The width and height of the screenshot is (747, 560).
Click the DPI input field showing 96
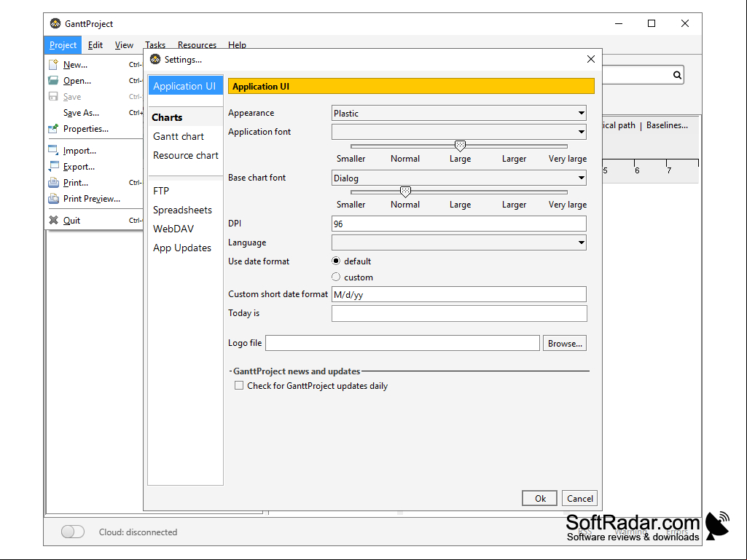tap(459, 224)
